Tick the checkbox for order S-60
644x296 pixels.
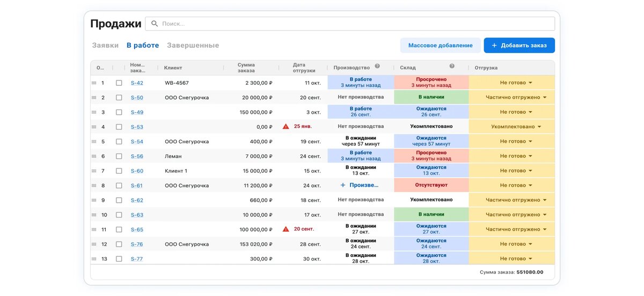(x=119, y=171)
